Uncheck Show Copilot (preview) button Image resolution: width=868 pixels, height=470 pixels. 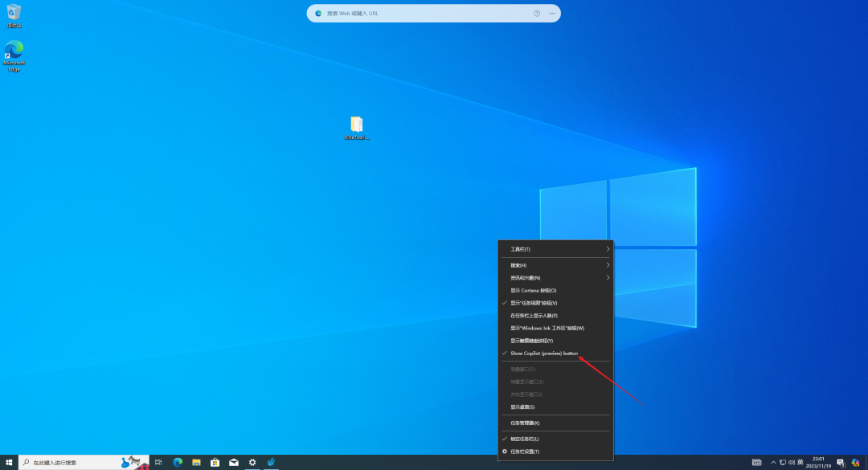pos(555,354)
